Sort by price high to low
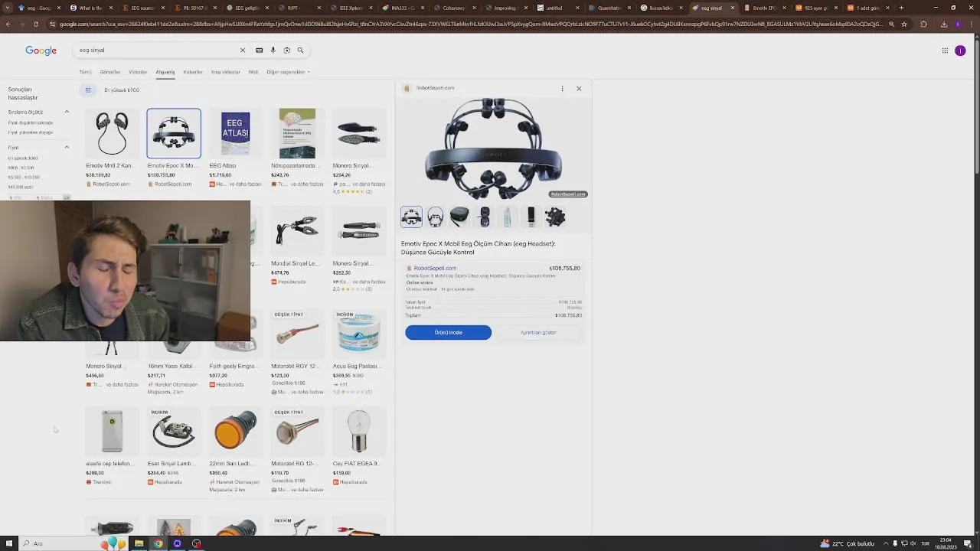The image size is (980, 551). click(31, 132)
